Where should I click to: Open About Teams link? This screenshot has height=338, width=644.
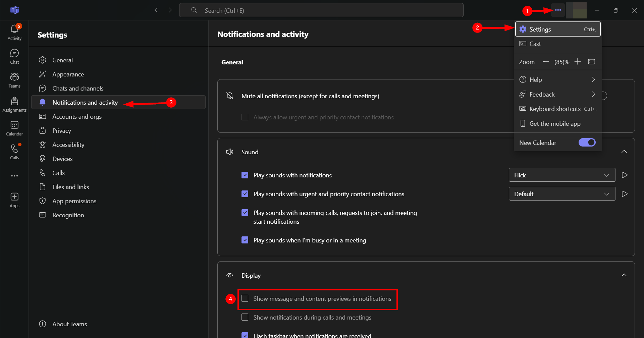69,324
